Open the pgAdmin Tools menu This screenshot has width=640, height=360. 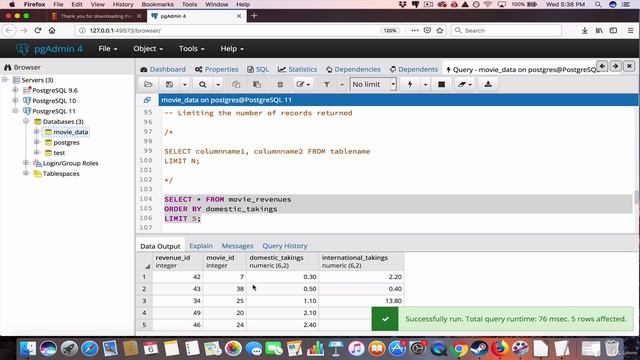click(191, 49)
